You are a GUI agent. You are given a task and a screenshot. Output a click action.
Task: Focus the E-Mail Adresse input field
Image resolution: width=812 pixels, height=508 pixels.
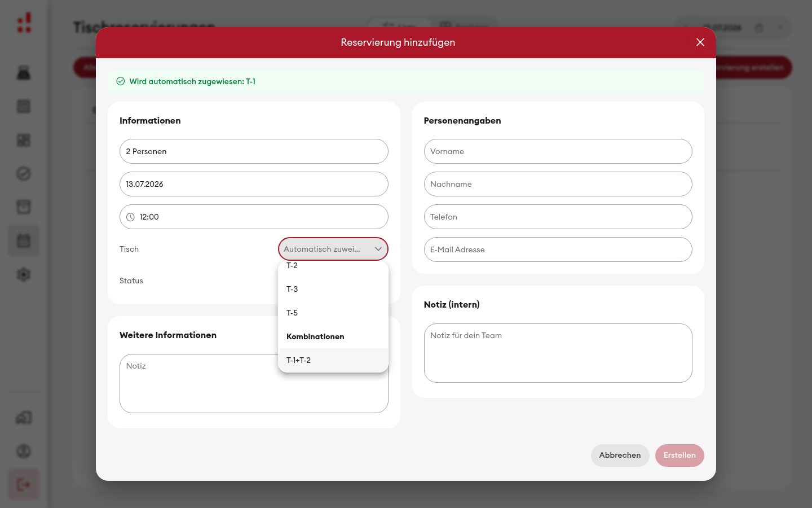(558, 249)
